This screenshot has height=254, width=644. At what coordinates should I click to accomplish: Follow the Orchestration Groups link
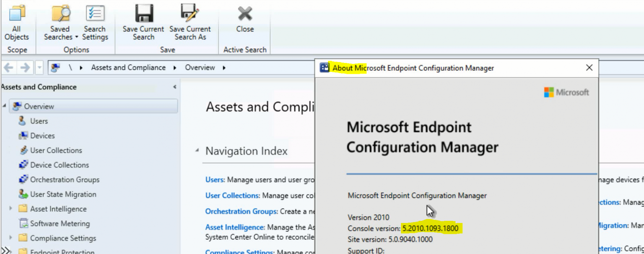[x=241, y=212]
